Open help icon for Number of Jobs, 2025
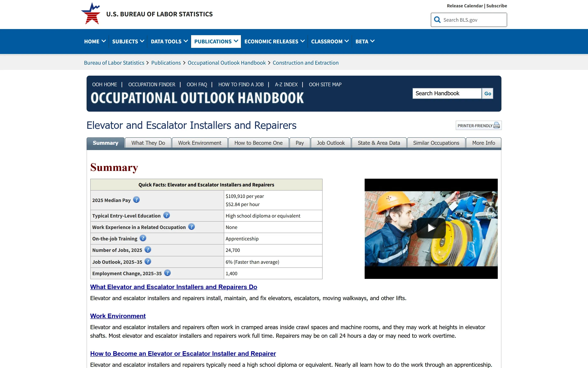The height and width of the screenshot is (368, 588). pos(148,250)
